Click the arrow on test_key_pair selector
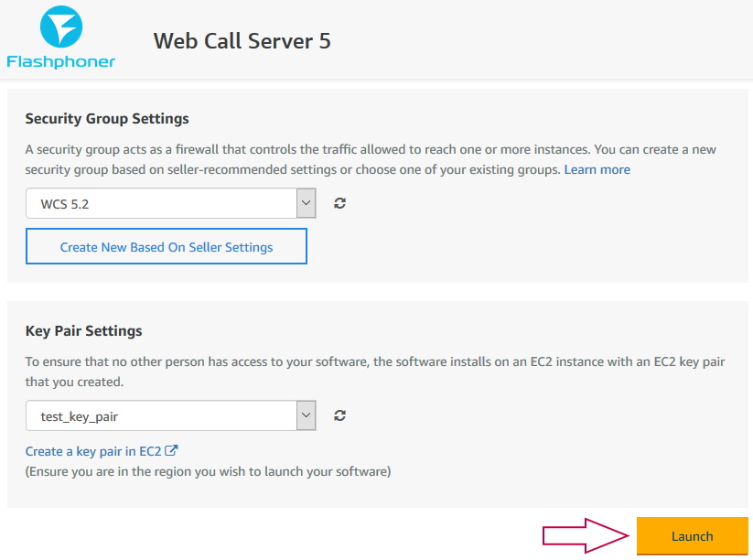Viewport: 753px width, 560px height. click(x=306, y=416)
